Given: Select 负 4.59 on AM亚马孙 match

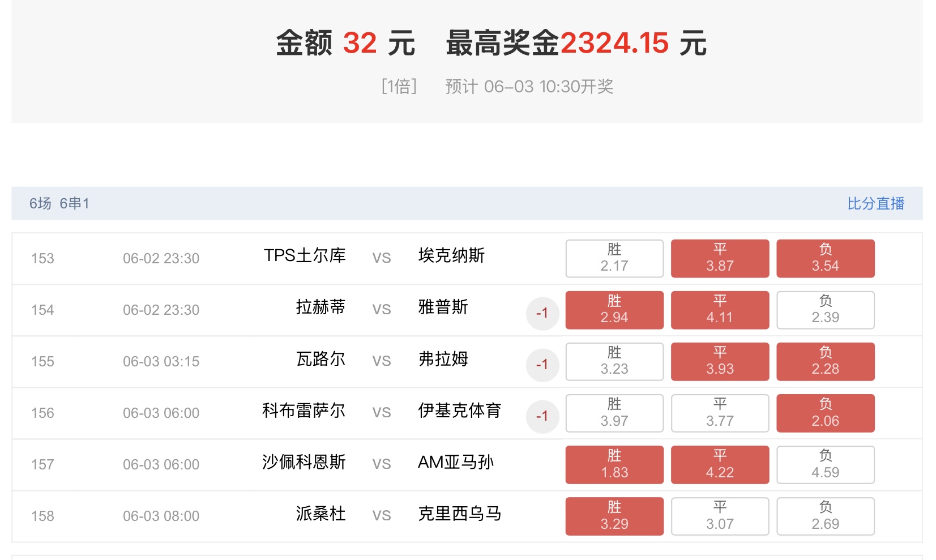Looking at the screenshot, I should click(825, 464).
